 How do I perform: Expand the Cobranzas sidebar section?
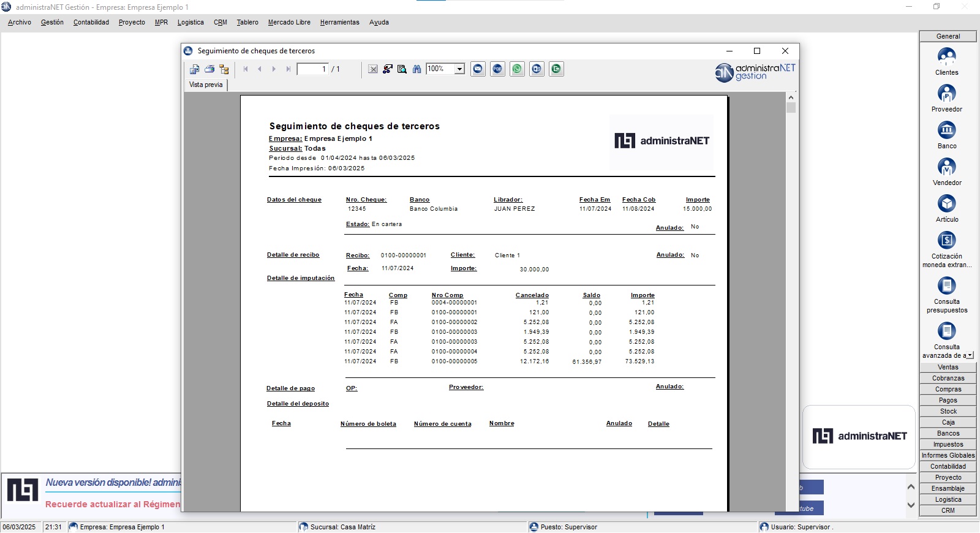coord(948,379)
